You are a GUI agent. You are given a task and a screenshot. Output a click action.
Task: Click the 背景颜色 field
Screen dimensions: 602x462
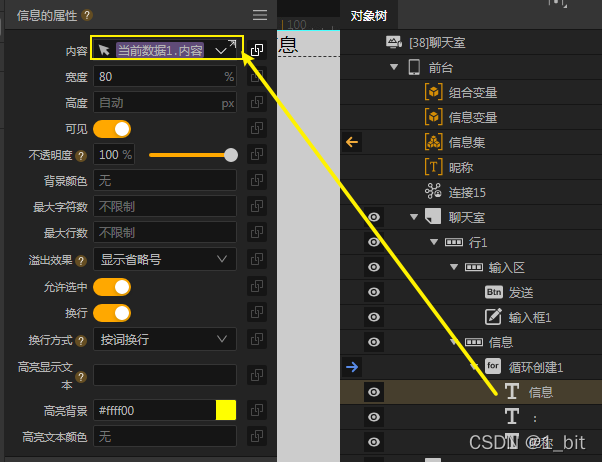point(165,180)
